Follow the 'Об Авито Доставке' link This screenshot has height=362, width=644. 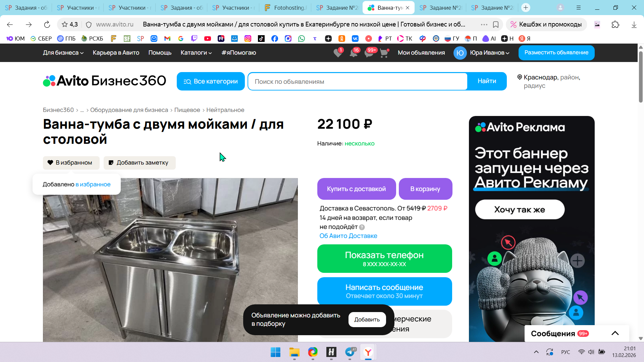pos(348,236)
